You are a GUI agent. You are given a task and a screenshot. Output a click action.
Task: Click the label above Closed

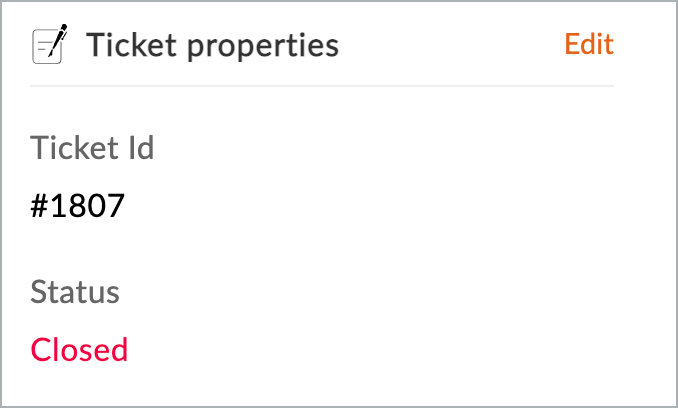[x=75, y=293]
